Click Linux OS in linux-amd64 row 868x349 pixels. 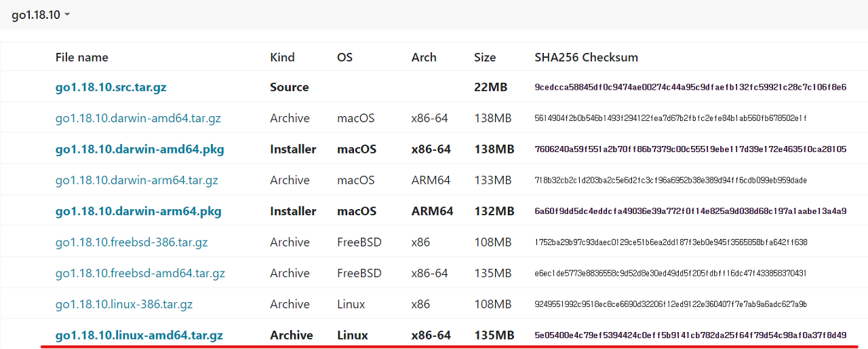point(353,335)
